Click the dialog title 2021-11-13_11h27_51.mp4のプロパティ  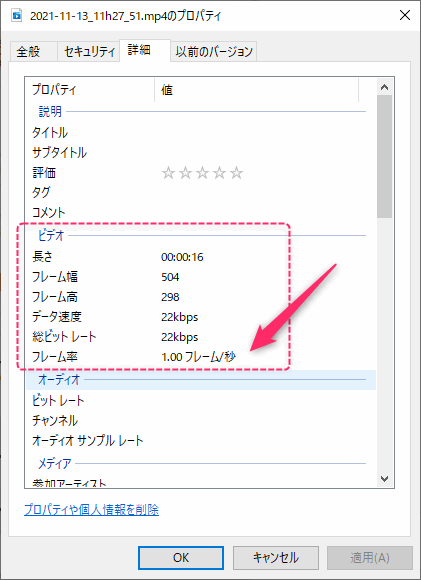coord(125,16)
